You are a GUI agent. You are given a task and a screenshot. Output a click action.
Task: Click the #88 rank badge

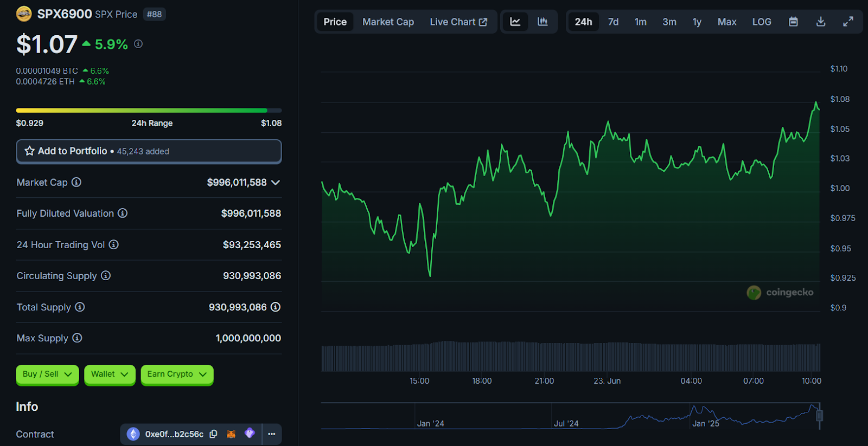coord(155,14)
